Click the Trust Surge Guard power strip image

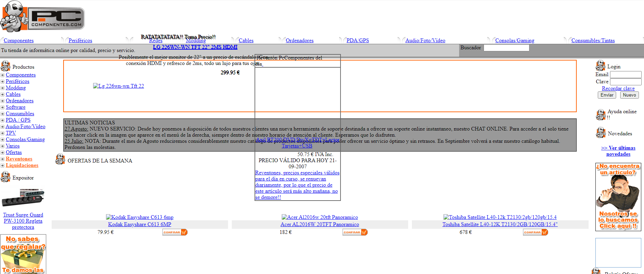click(23, 198)
